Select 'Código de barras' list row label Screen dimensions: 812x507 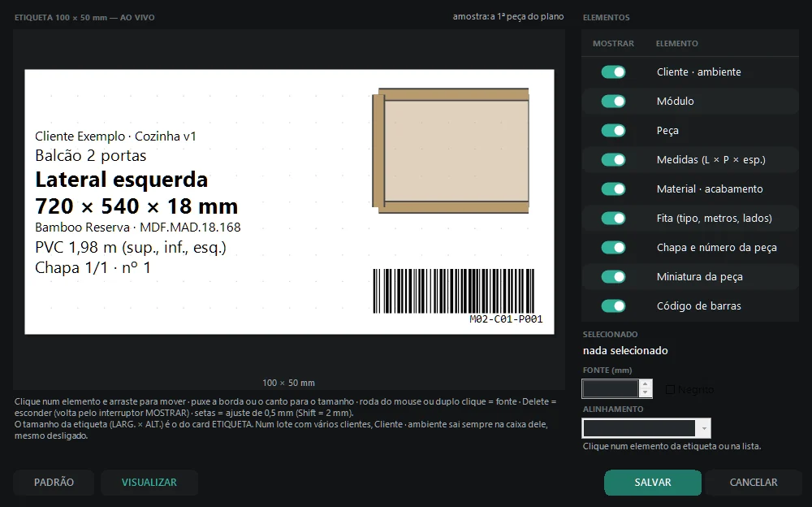pos(698,305)
